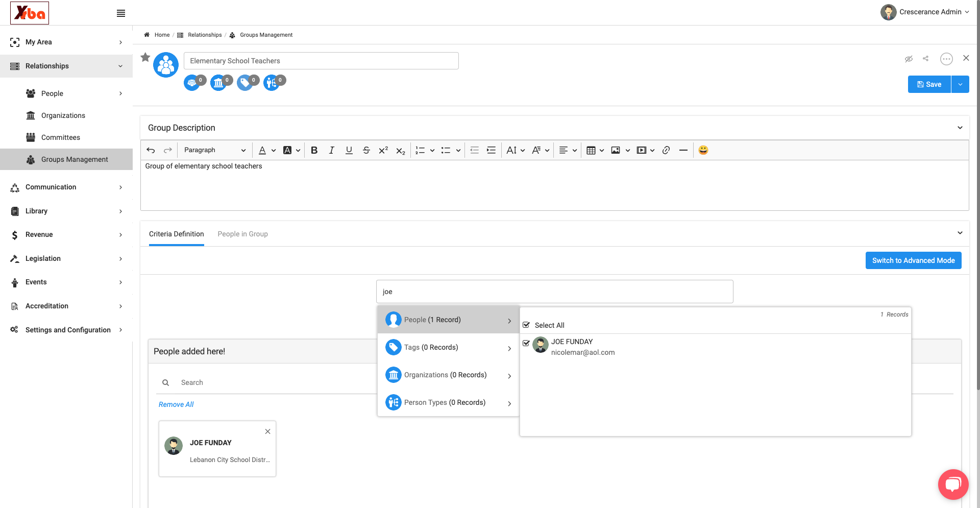The width and height of the screenshot is (980, 508).
Task: Open Communication sidebar menu
Action: click(66, 187)
